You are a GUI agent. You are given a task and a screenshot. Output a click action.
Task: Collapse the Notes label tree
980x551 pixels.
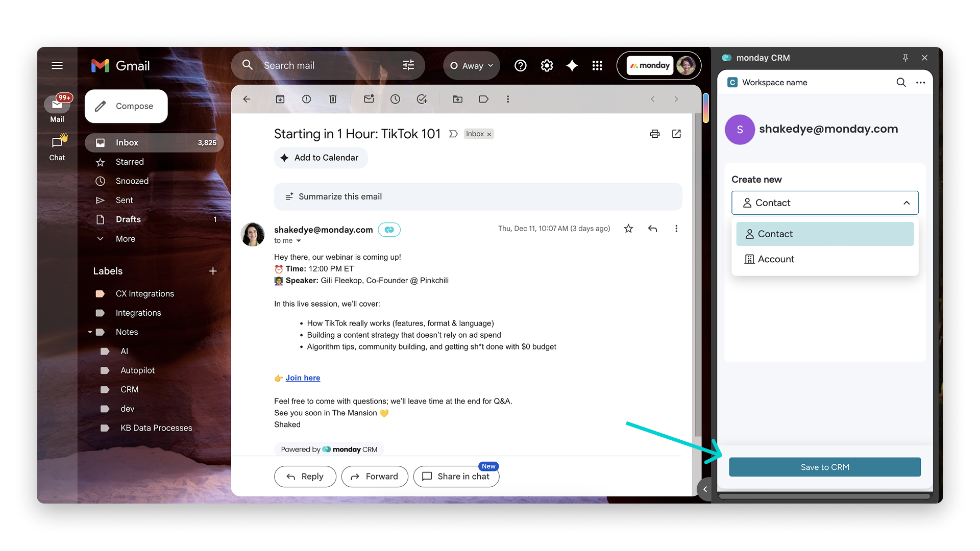[90, 332]
